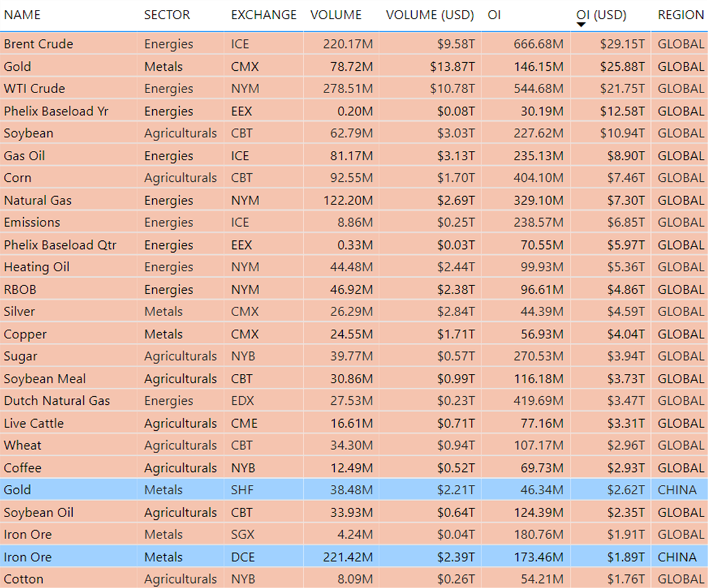Click the SHF exchange cell
Screen dimensions: 708x588
[x=242, y=490]
